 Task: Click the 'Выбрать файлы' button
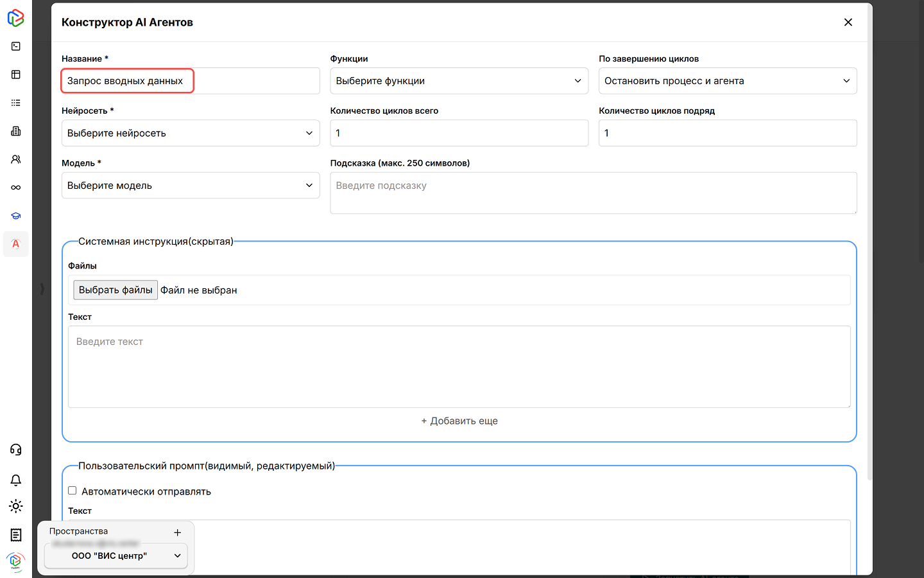click(116, 290)
